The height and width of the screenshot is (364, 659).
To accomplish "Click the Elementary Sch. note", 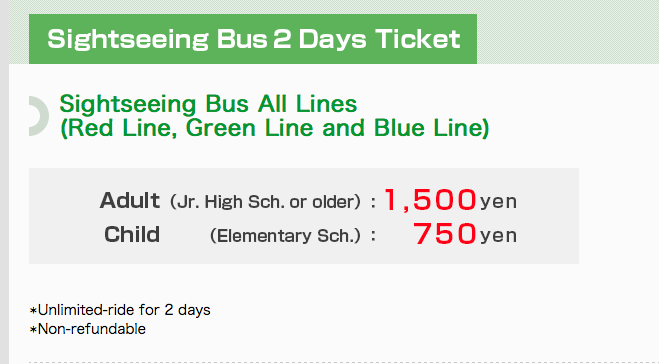I will click(x=285, y=236).
